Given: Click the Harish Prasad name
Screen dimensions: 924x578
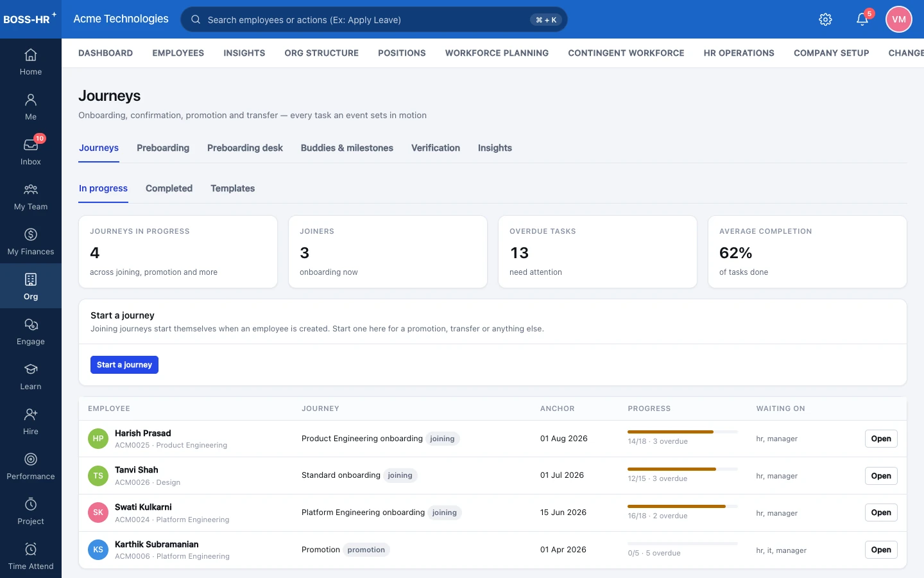Looking at the screenshot, I should coord(142,433).
